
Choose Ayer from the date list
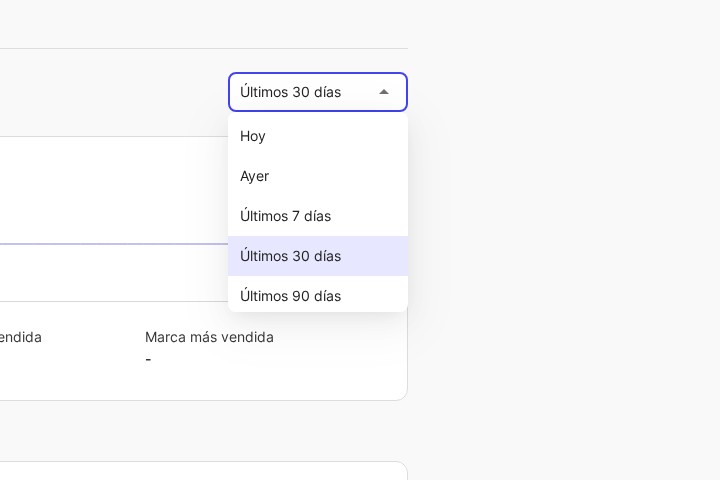[318, 176]
